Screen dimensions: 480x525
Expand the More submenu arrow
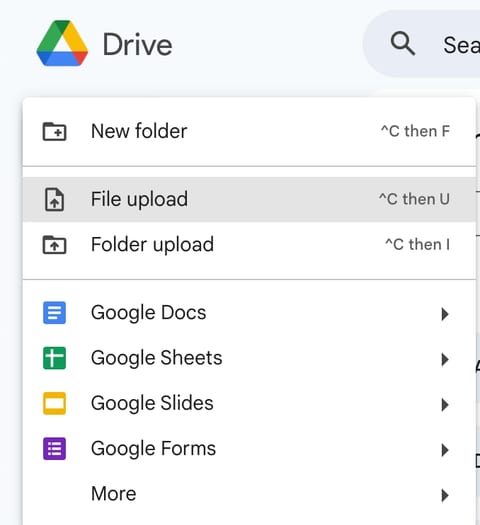(445, 495)
